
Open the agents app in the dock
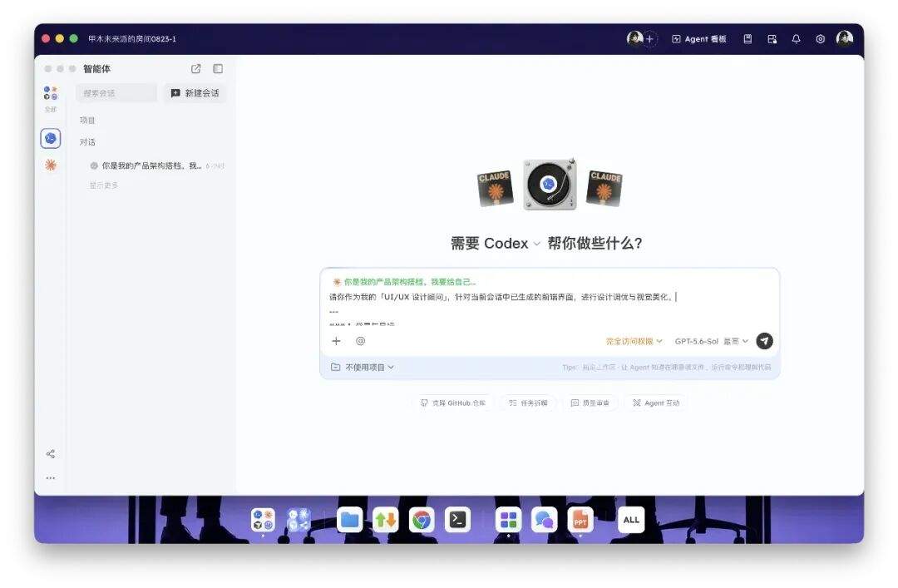click(x=263, y=521)
